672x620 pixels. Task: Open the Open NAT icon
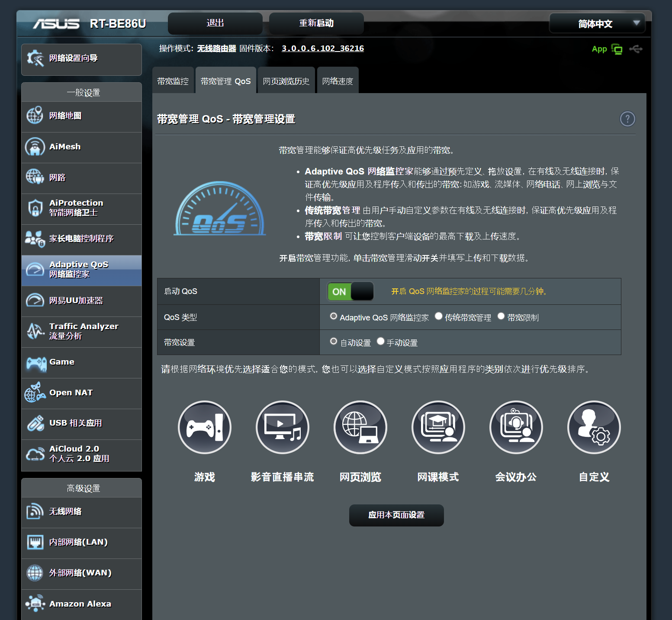[35, 392]
